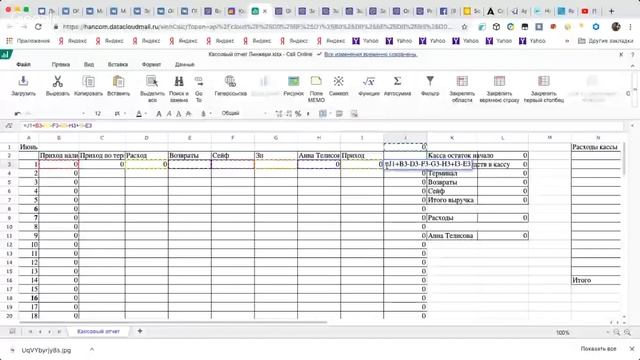Apply percent number format

(298, 113)
